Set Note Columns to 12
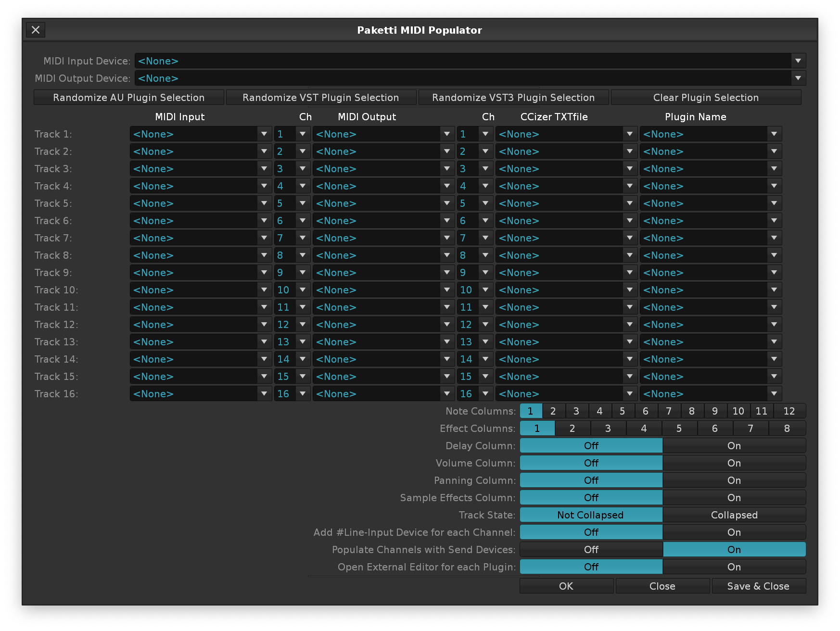The image size is (840, 631). 789,411
